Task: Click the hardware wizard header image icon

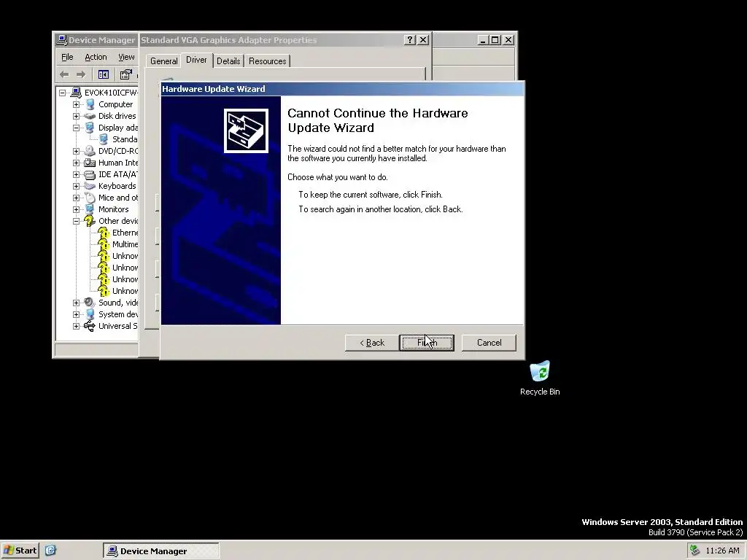Action: [x=246, y=131]
